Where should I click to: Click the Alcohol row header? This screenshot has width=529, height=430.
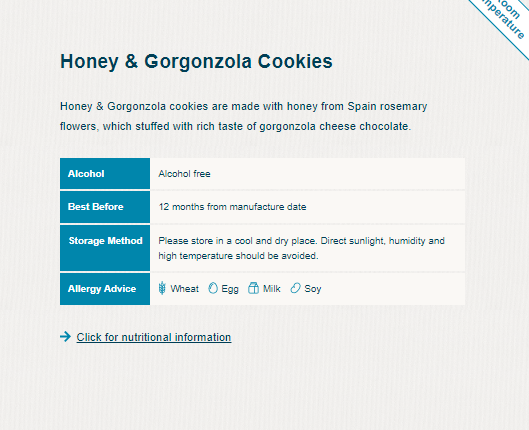click(x=105, y=173)
